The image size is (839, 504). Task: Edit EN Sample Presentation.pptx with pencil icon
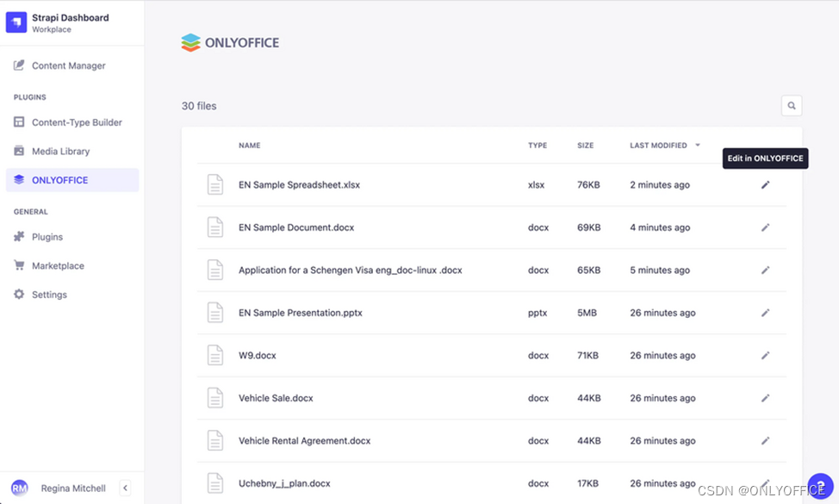(765, 313)
